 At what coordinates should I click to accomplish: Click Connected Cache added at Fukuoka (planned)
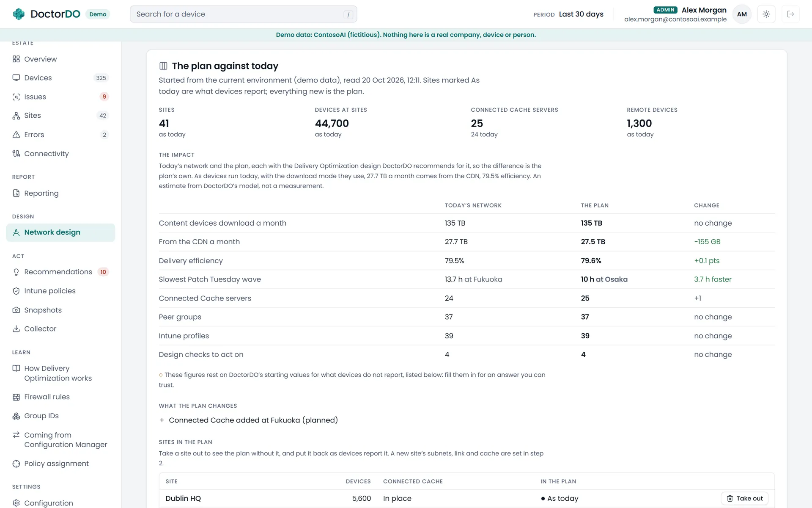253,420
